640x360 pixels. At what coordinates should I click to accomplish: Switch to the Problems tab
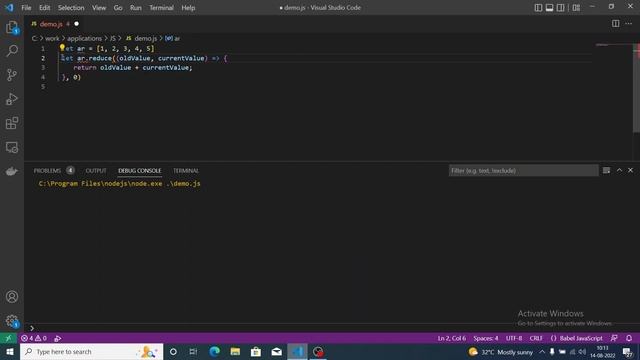click(54, 171)
